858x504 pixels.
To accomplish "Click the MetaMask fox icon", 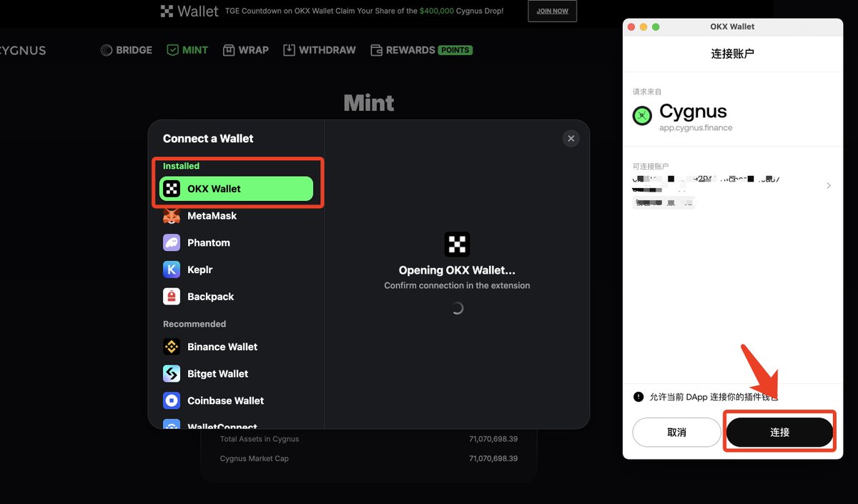I will [172, 216].
